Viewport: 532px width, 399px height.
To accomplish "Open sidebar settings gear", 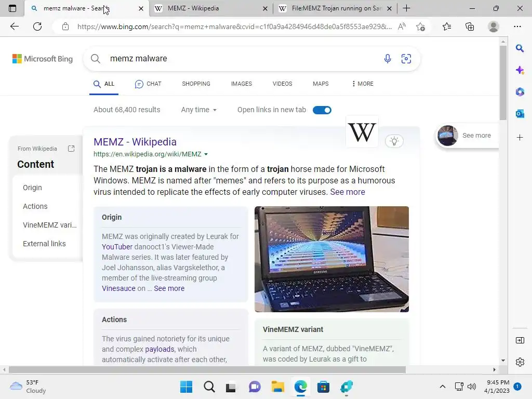I will [520, 362].
